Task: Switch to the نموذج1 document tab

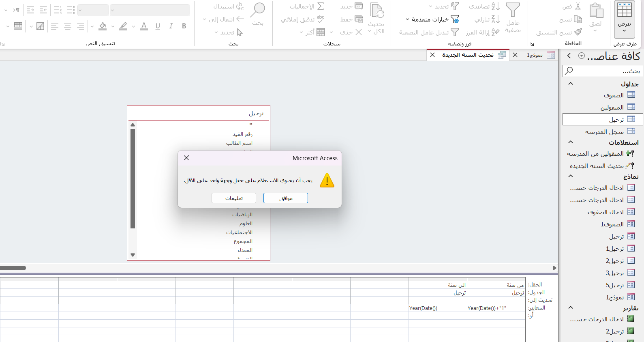Action: tap(535, 55)
